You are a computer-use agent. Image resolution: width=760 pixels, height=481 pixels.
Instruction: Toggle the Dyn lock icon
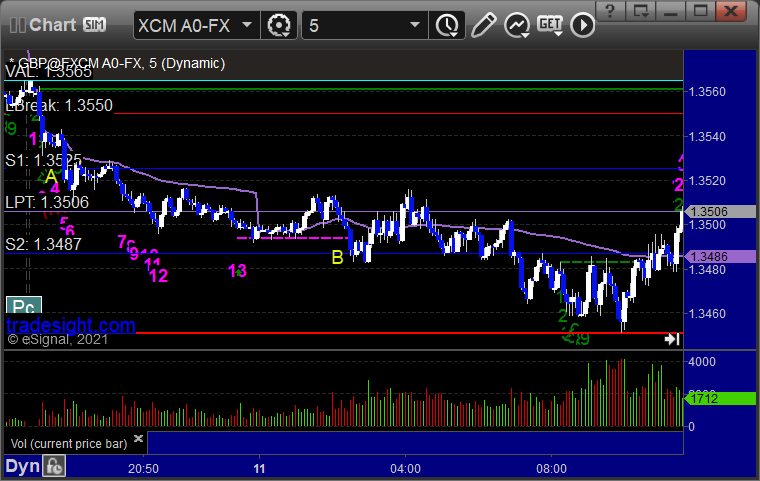53,466
